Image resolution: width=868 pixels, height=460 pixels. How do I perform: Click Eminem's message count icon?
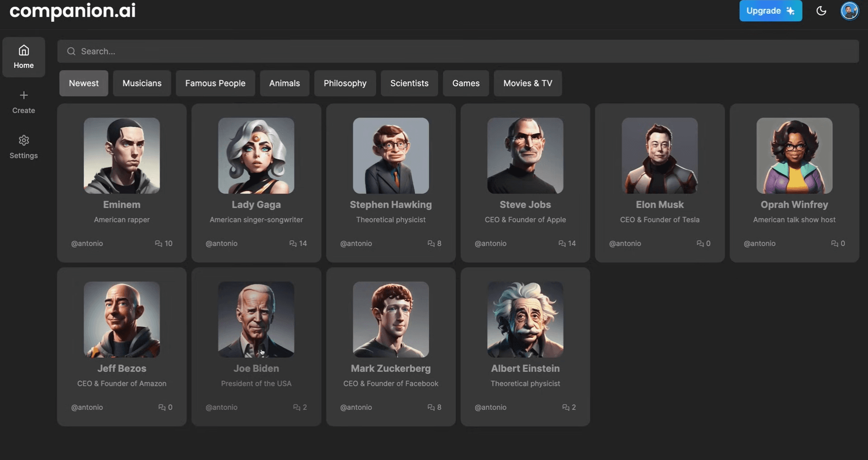coord(158,243)
